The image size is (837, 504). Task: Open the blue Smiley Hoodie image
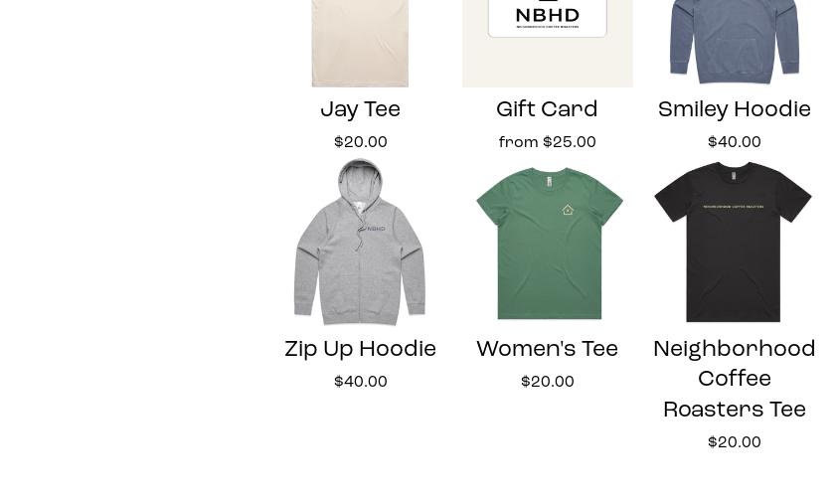(x=734, y=44)
